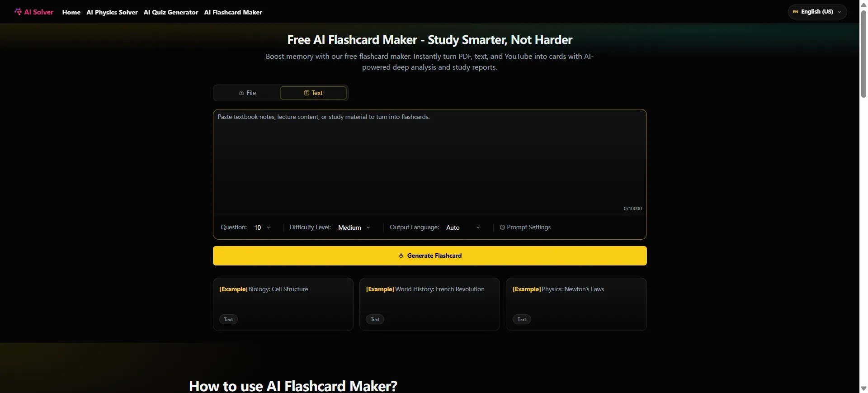This screenshot has width=868, height=393.
Task: Click the upload icon on File tab
Action: (241, 93)
